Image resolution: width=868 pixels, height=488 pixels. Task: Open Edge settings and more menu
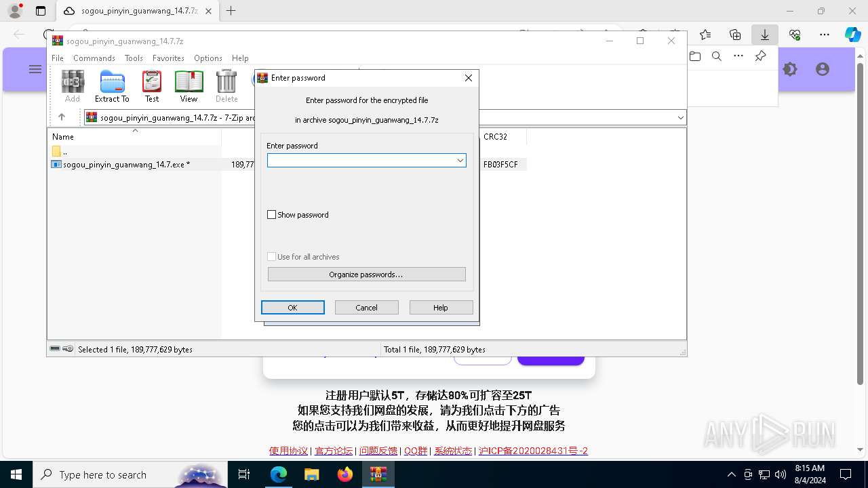point(825,35)
